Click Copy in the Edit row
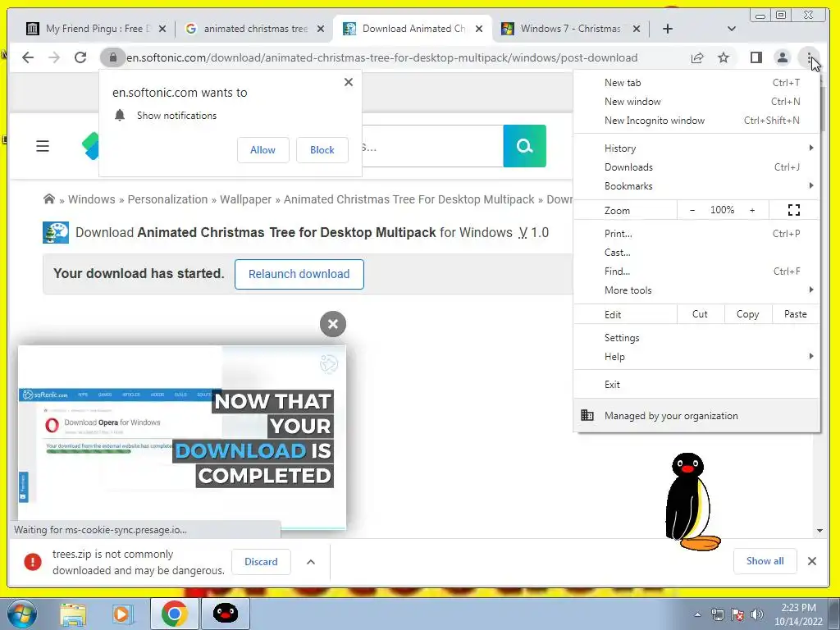840x630 pixels. [x=748, y=314]
